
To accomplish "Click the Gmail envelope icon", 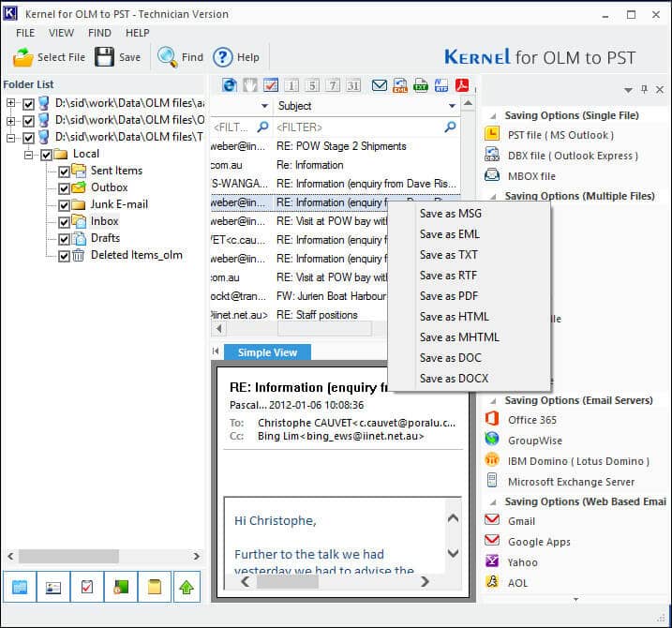I will pos(492,520).
